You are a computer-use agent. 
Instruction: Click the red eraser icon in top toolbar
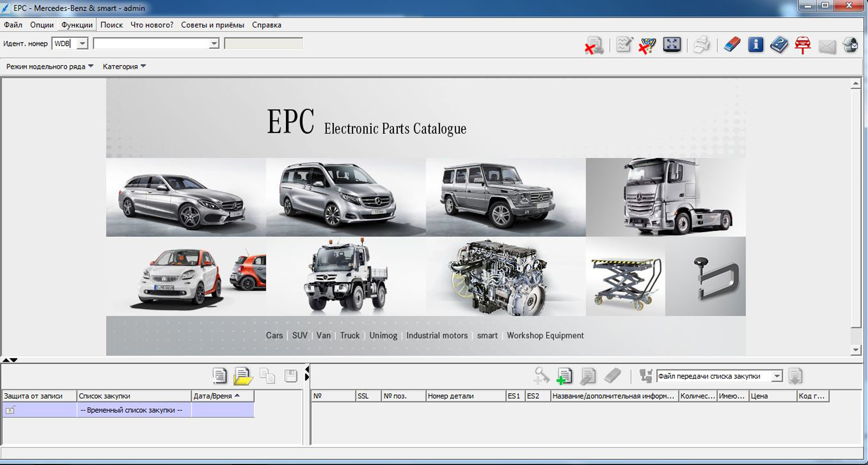click(731, 45)
